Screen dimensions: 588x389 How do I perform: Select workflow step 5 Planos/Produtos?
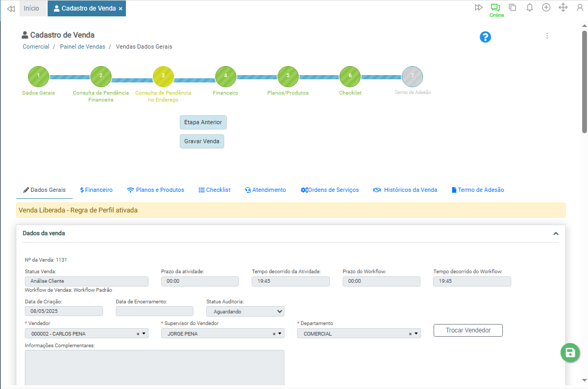tap(288, 76)
